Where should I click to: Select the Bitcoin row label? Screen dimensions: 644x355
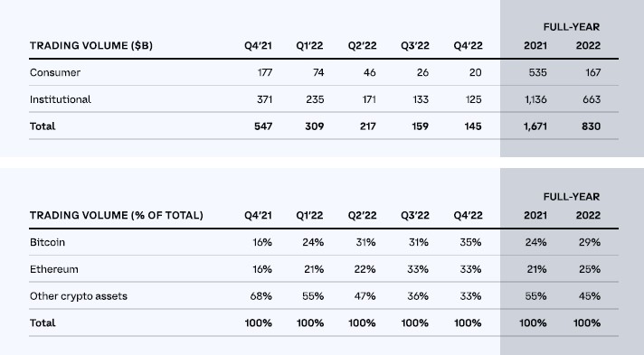[x=47, y=242]
